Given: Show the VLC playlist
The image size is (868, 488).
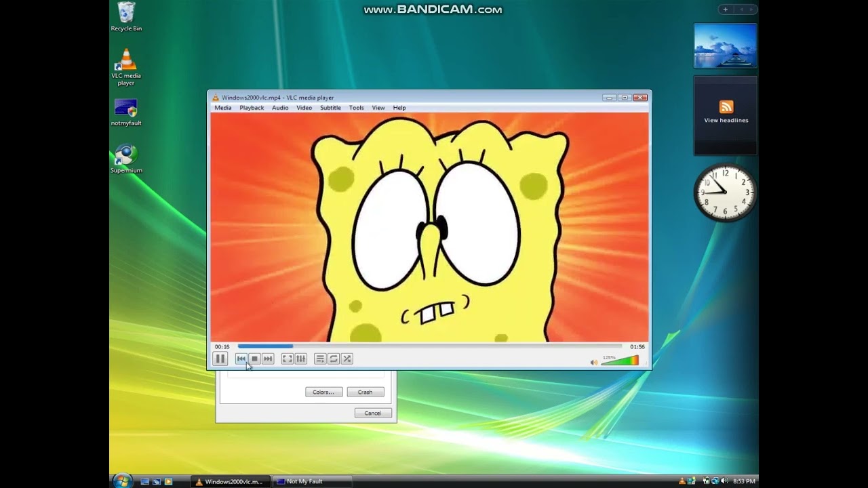Looking at the screenshot, I should pos(320,359).
